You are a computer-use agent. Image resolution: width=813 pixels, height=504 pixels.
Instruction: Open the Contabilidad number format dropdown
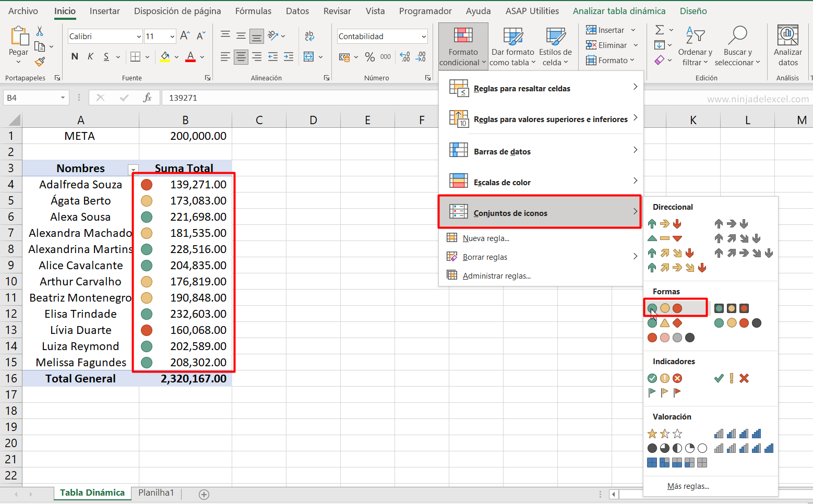[423, 36]
